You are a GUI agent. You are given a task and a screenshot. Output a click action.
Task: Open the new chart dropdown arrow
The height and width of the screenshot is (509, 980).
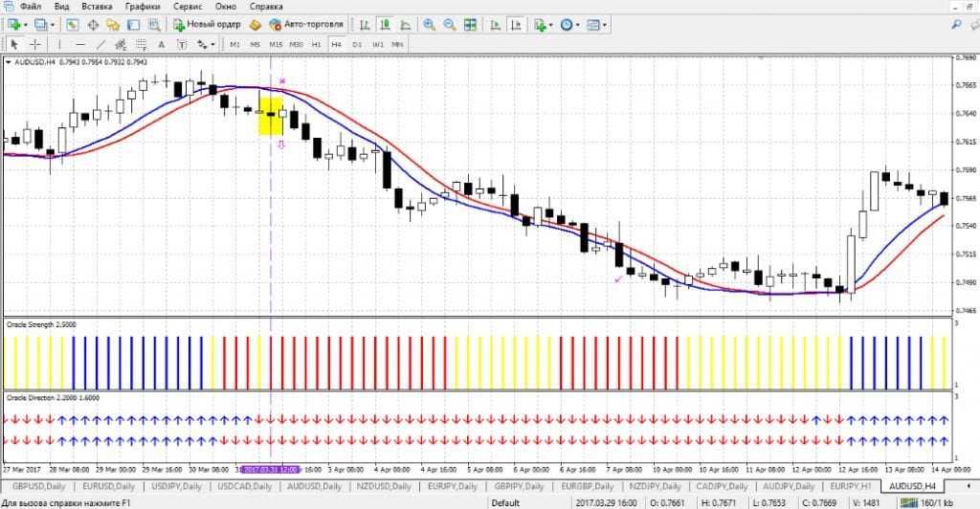(27, 24)
